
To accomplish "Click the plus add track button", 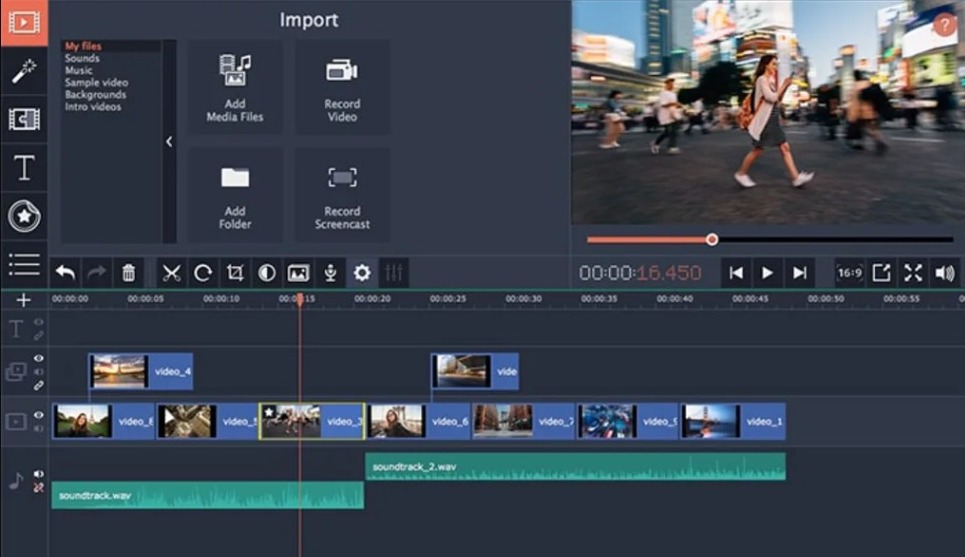I will tap(23, 300).
